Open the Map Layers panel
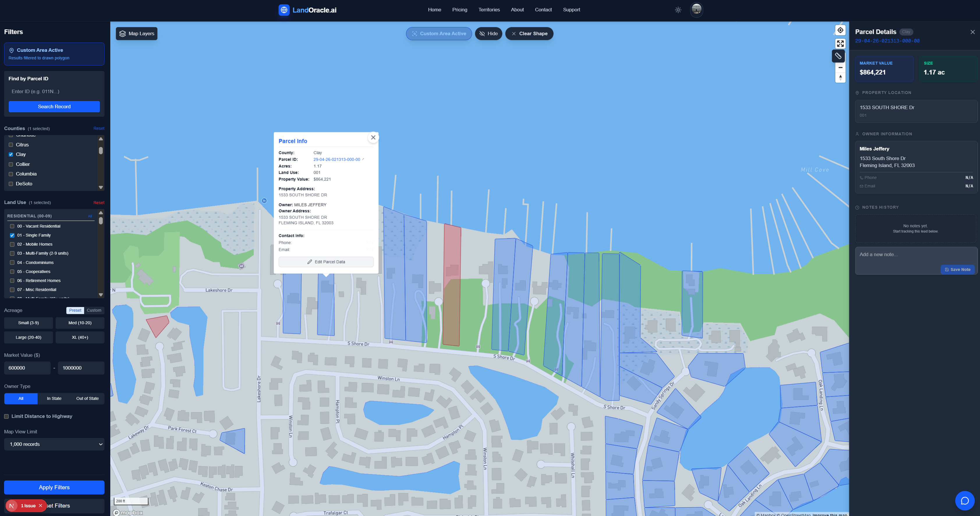Viewport: 980px width, 516px height. pos(137,33)
